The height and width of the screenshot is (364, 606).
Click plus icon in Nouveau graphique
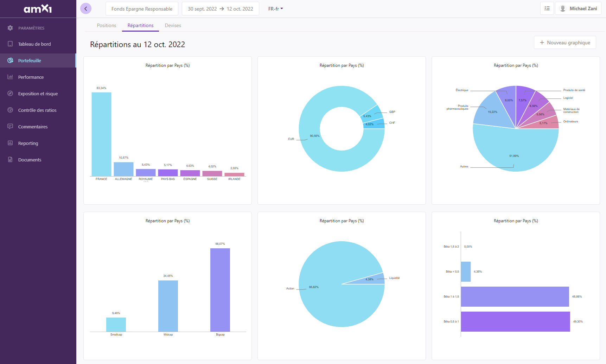542,43
